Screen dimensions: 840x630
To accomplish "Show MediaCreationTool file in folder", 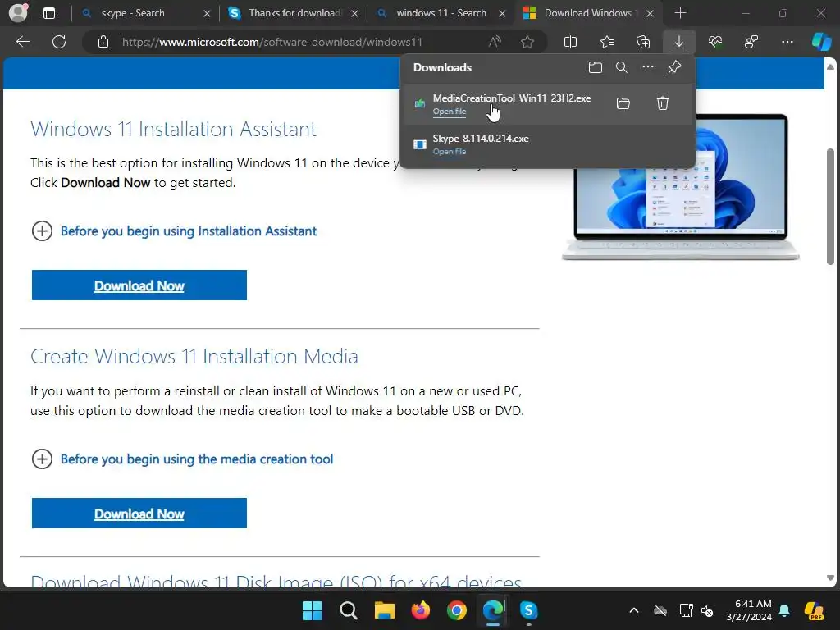I will click(623, 103).
